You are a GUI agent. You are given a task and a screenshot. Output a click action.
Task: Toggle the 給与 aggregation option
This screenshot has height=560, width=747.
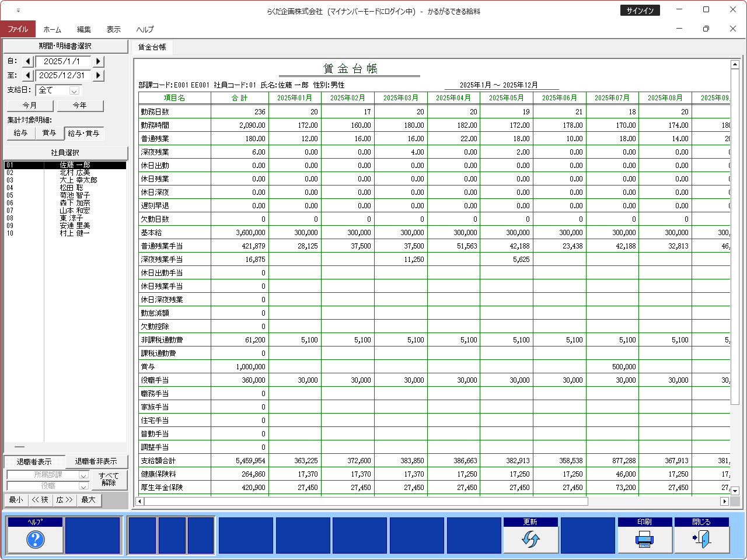pyautogui.click(x=20, y=133)
